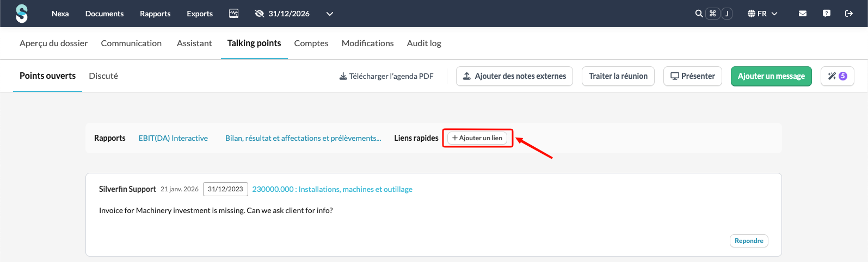Open the magic wand assistant button
The image size is (868, 262).
837,76
